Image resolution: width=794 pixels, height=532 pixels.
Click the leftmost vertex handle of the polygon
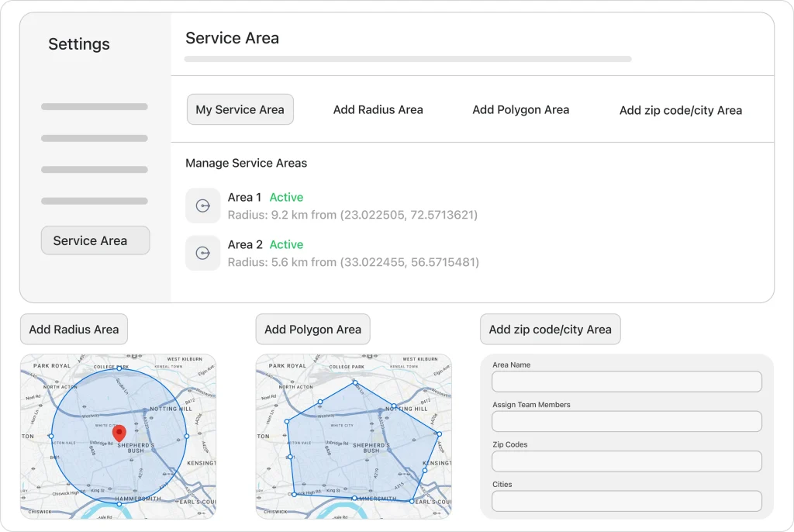[287, 421]
